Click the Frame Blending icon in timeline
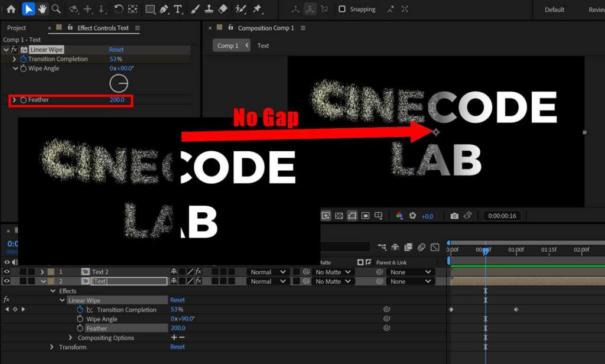Viewport: 605px width, 364px height. click(408, 247)
